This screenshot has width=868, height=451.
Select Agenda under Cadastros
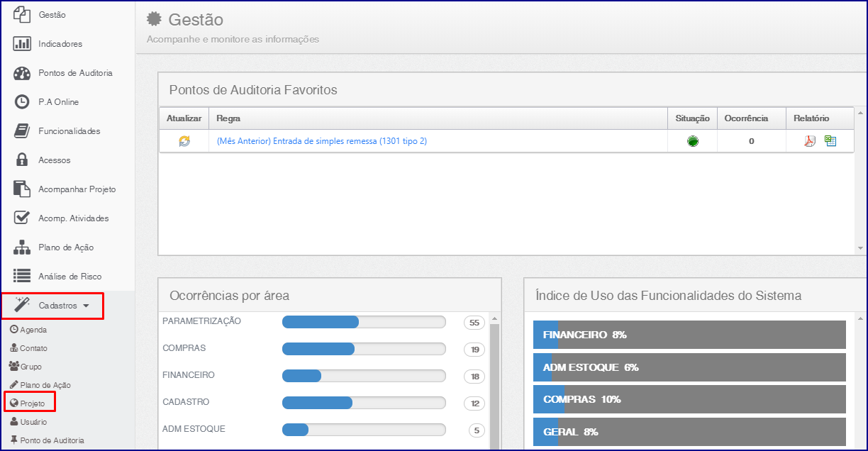[33, 330]
